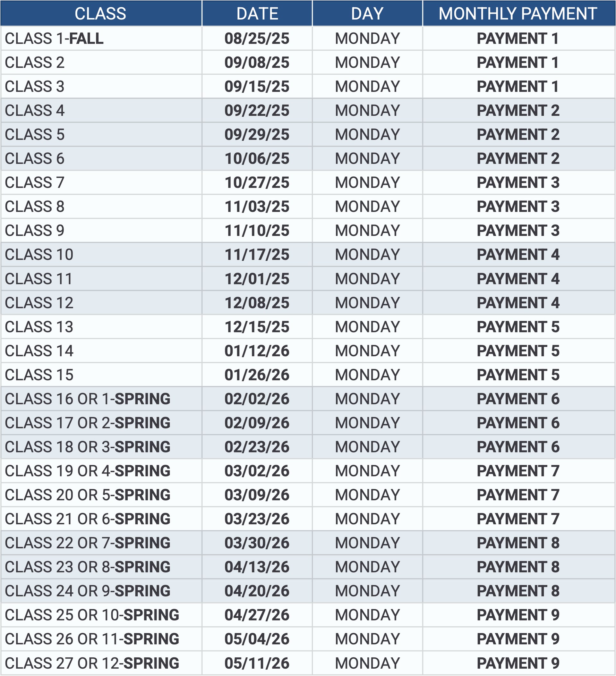
Task: Click the date 02/23/26 cell
Action: pyautogui.click(x=257, y=447)
